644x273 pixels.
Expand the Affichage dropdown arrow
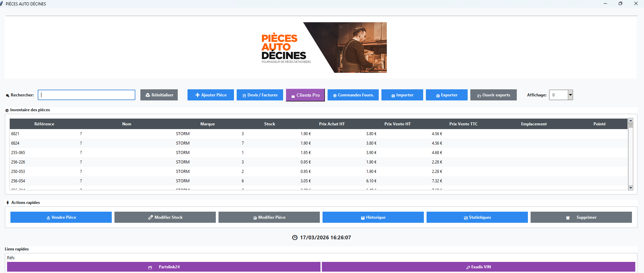pyautogui.click(x=570, y=95)
